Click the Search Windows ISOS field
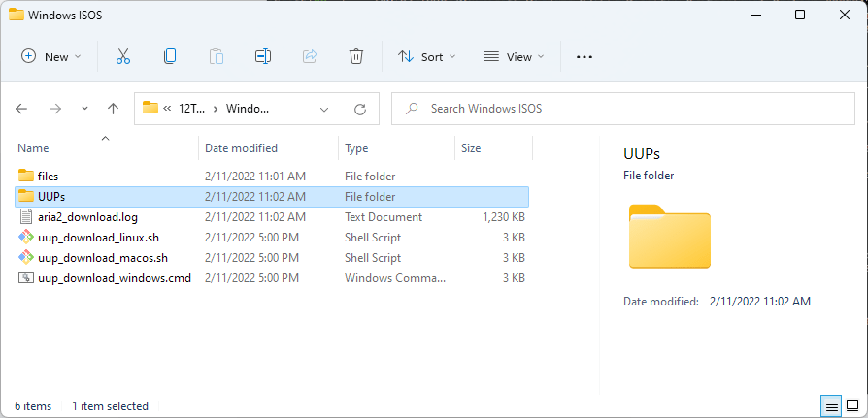 [621, 109]
